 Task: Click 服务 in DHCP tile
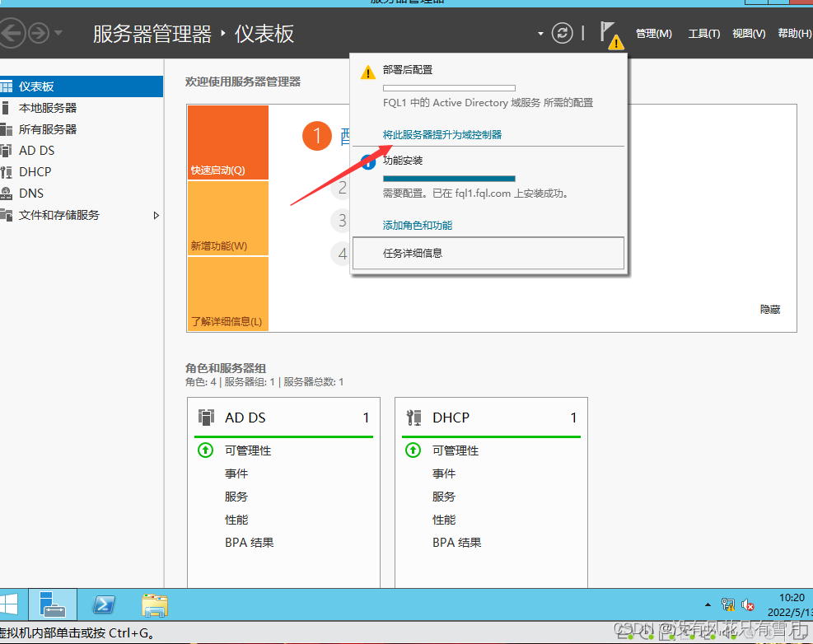444,497
